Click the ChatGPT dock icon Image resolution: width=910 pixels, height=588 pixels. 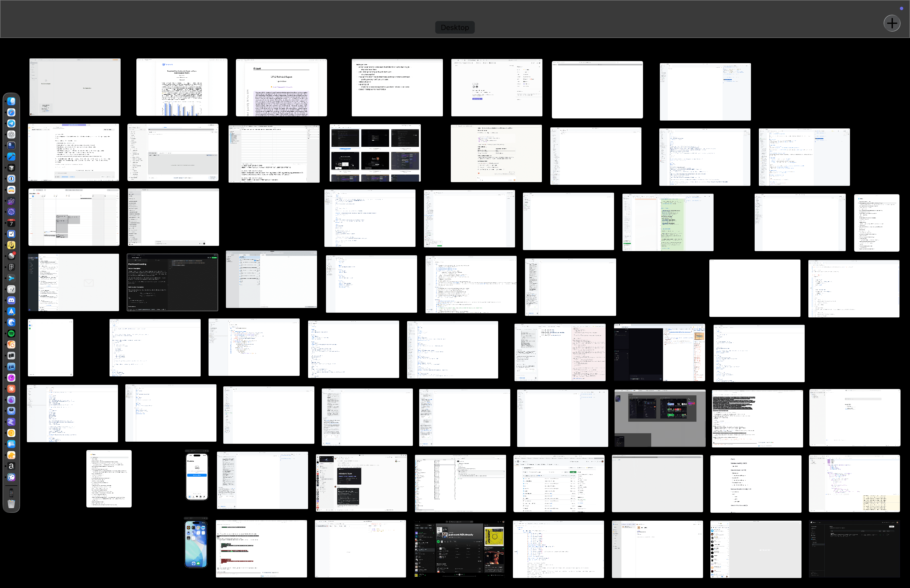12,134
